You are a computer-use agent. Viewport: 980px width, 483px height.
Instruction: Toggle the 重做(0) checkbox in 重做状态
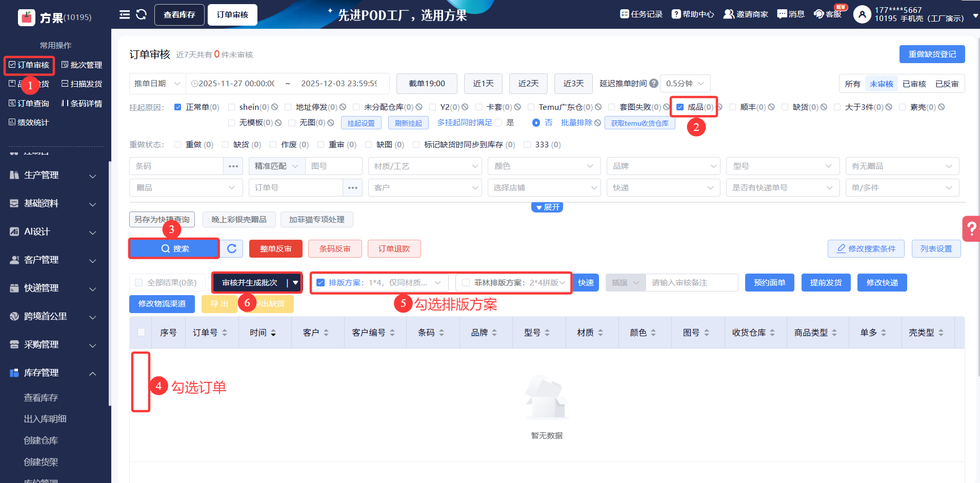tap(178, 145)
